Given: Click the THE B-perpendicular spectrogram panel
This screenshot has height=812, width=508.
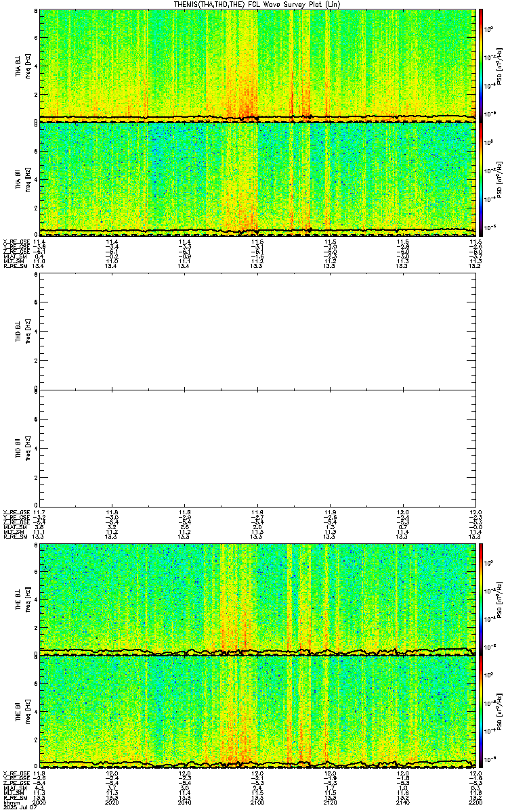Looking at the screenshot, I should coord(257,600).
